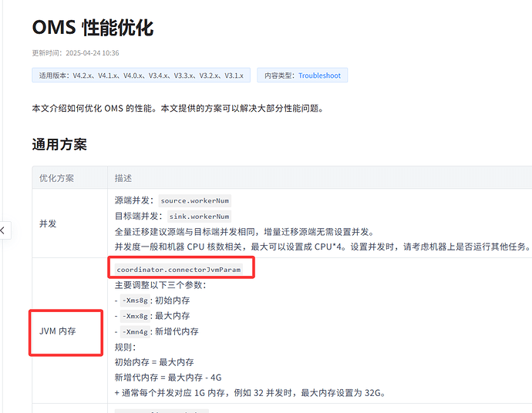This screenshot has height=413, width=532.
Task: Click the intro paragraph 本文介绍如何优化 OMS
Action: tap(178, 109)
